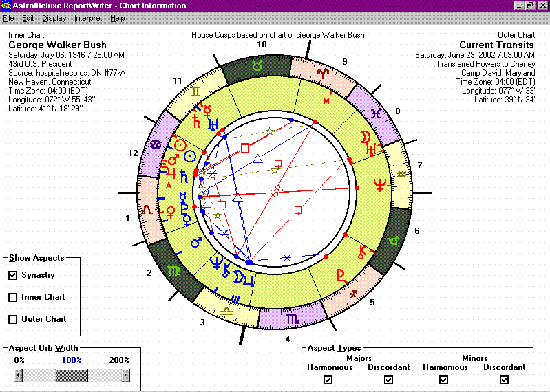Restore down the ReportWriter window
The image size is (550, 392).
click(x=530, y=6)
